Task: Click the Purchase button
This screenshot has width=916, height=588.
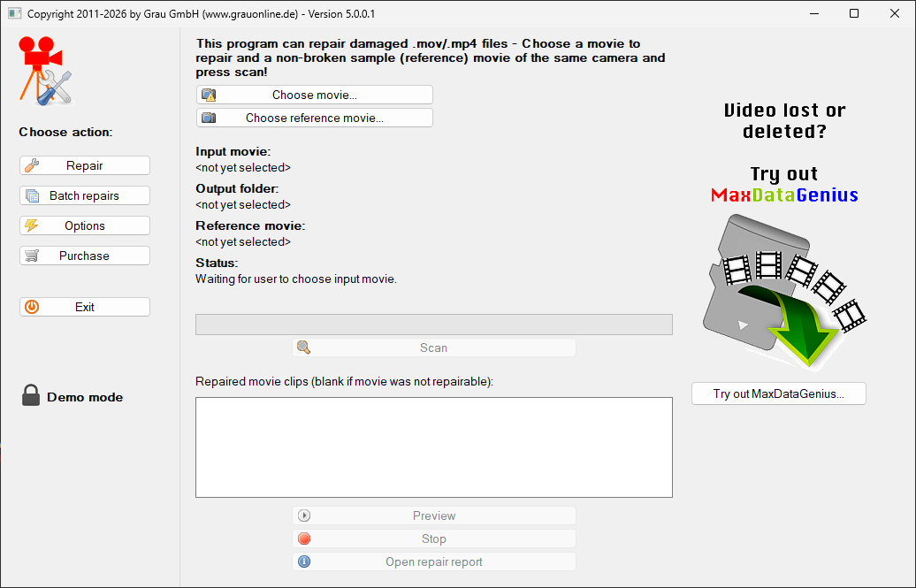Action: [85, 256]
